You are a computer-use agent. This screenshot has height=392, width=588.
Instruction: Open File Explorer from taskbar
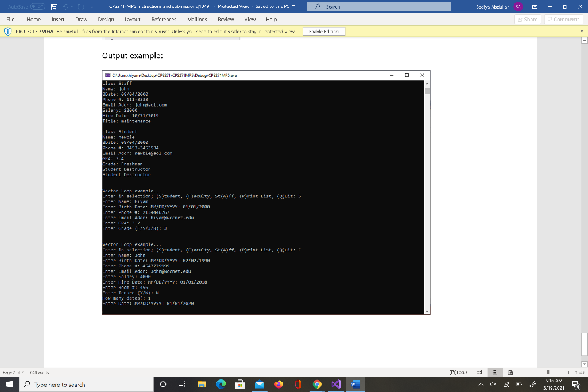(x=202, y=385)
